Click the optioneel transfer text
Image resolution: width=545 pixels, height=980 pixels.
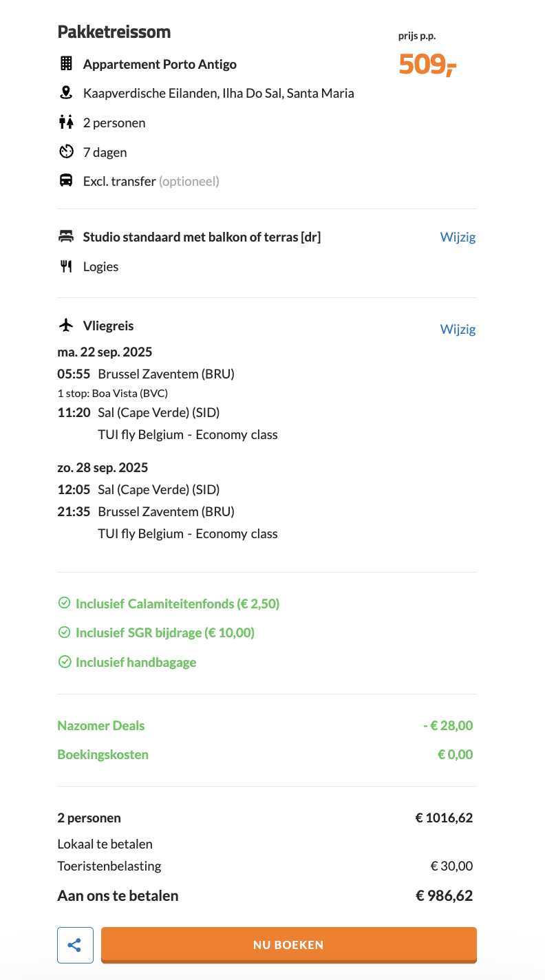189,182
